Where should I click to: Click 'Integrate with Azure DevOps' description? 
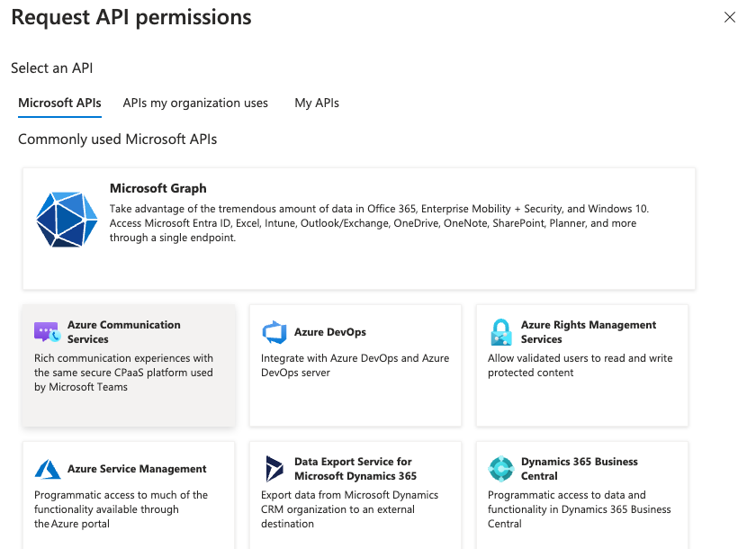click(x=355, y=365)
